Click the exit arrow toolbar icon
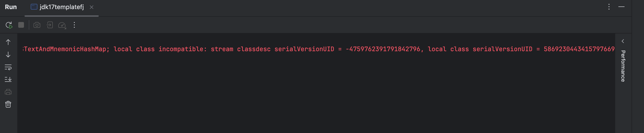 [x=50, y=25]
